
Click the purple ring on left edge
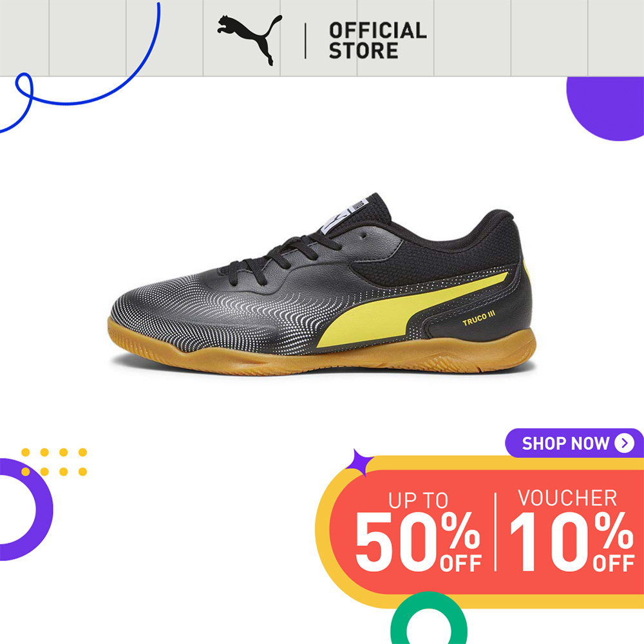[24, 509]
